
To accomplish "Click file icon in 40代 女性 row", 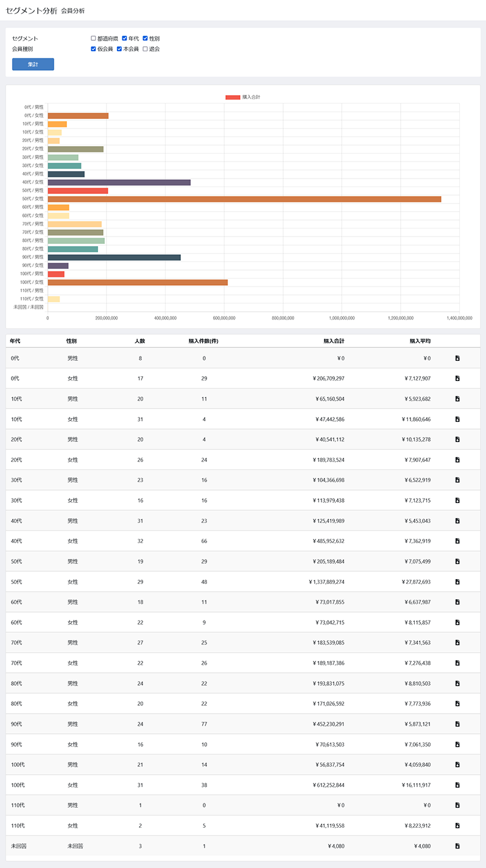I will coord(457,541).
